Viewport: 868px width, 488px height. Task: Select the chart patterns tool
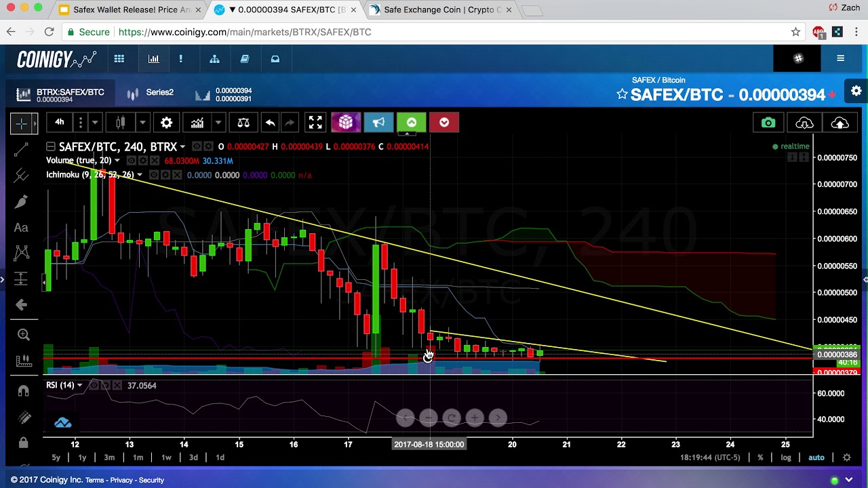[x=21, y=253]
